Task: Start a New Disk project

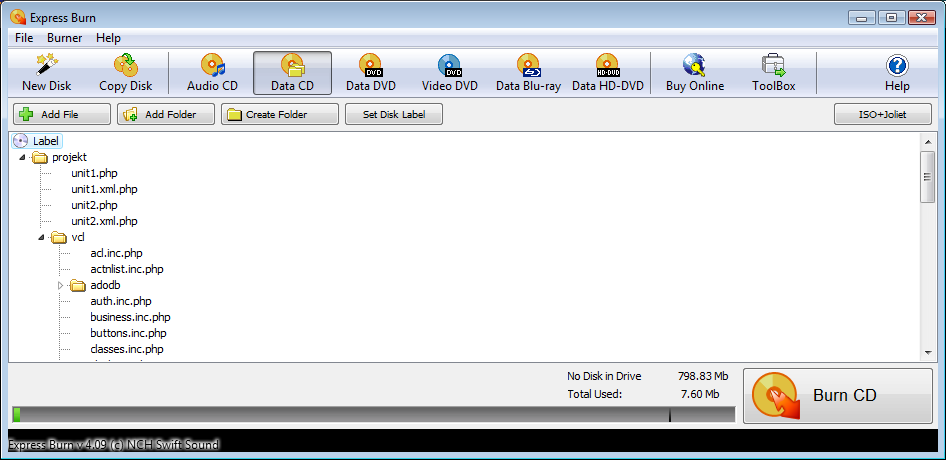Action: pyautogui.click(x=46, y=73)
